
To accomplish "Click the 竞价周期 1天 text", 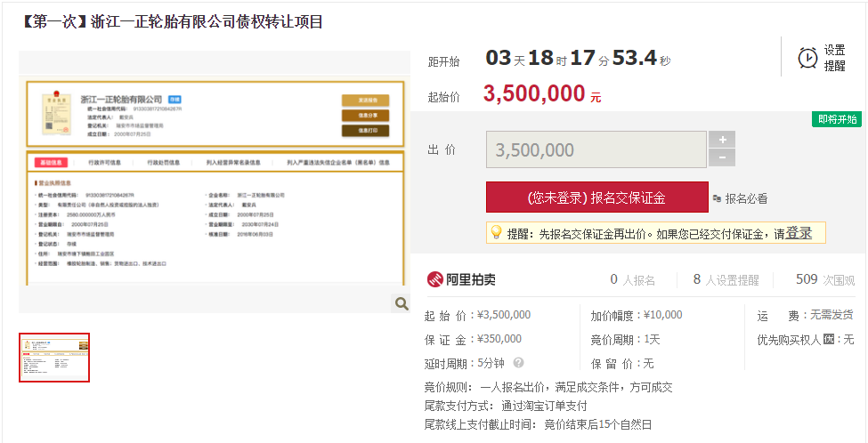I will [x=626, y=339].
